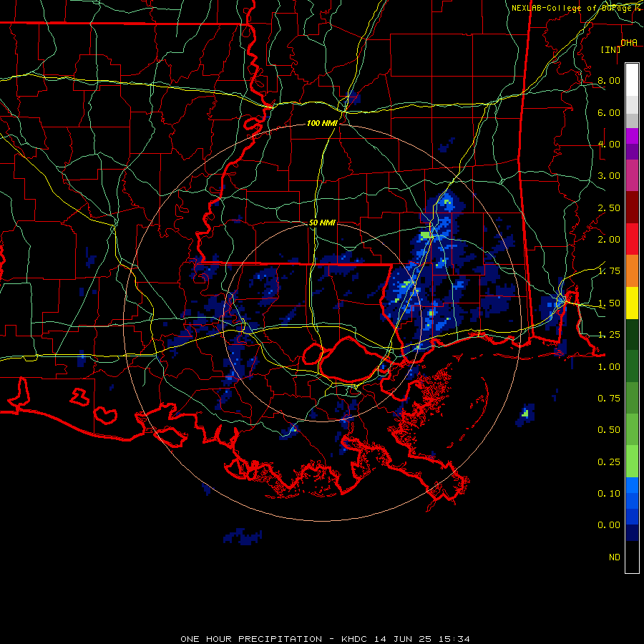Click the '6.00' legend value

pyautogui.click(x=609, y=112)
